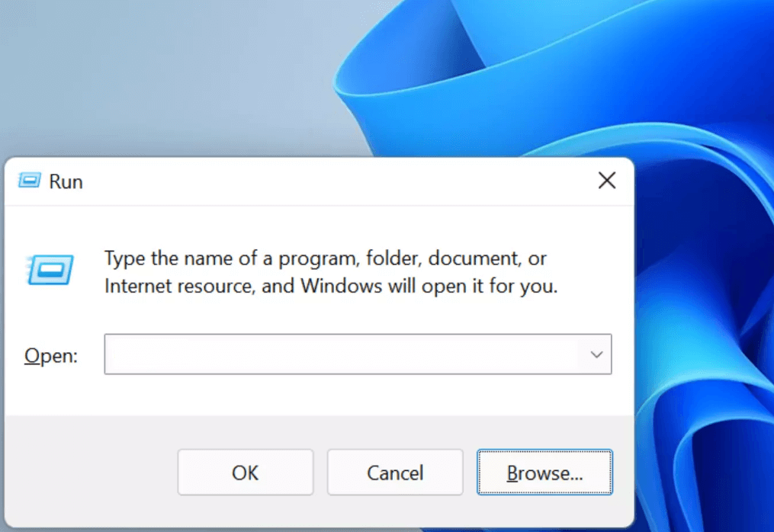Close the Run dialog with the X
Screen dimensions: 774x532
pyautogui.click(x=607, y=181)
